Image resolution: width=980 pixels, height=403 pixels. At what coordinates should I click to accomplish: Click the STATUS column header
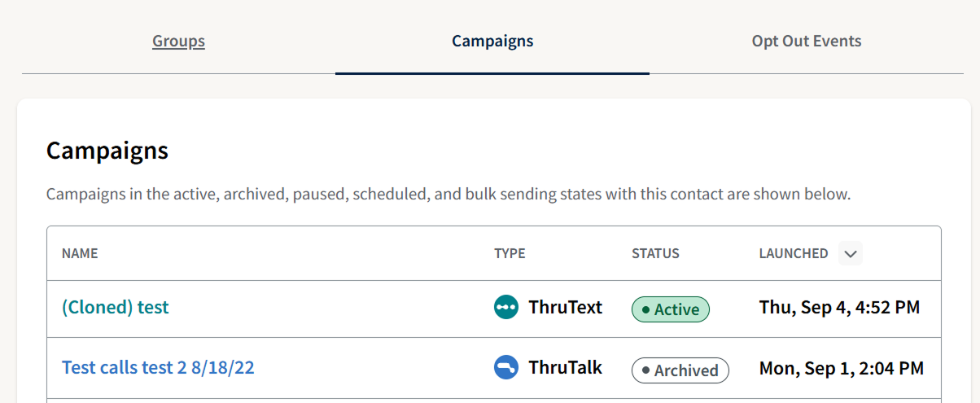655,253
